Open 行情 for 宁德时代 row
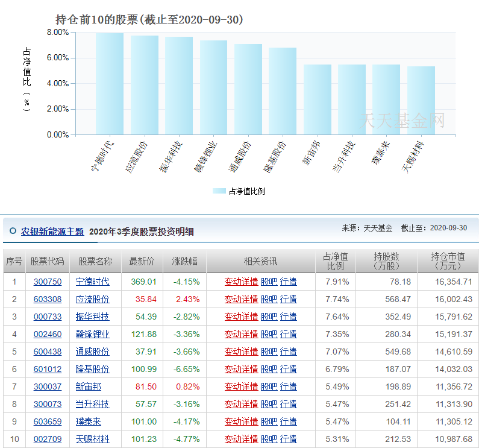 [x=289, y=282]
